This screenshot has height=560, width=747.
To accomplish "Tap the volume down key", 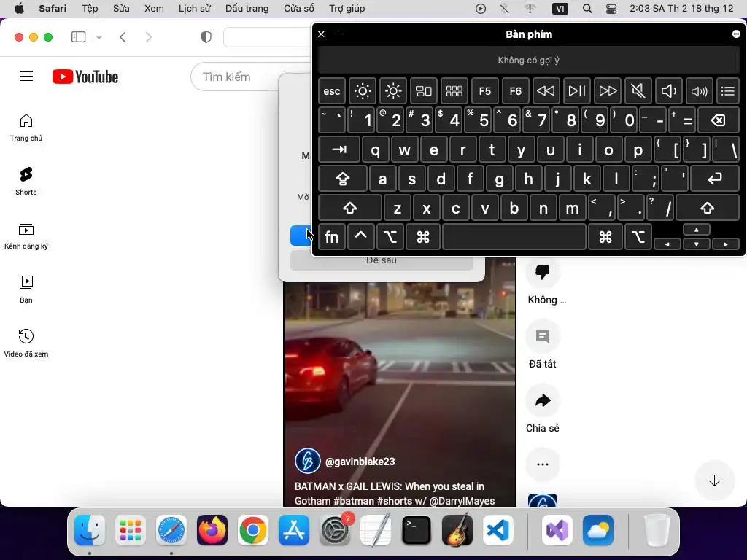I will coord(668,91).
